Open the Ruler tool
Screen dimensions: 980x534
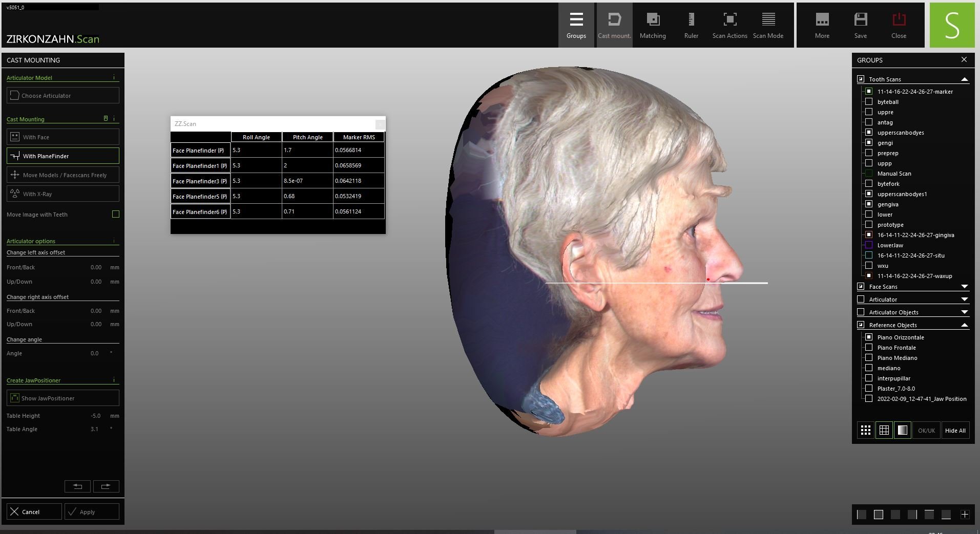coord(691,25)
